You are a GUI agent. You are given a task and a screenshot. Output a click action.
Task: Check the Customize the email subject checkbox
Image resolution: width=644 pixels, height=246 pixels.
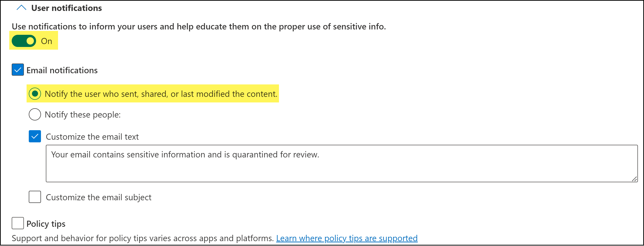(x=35, y=197)
